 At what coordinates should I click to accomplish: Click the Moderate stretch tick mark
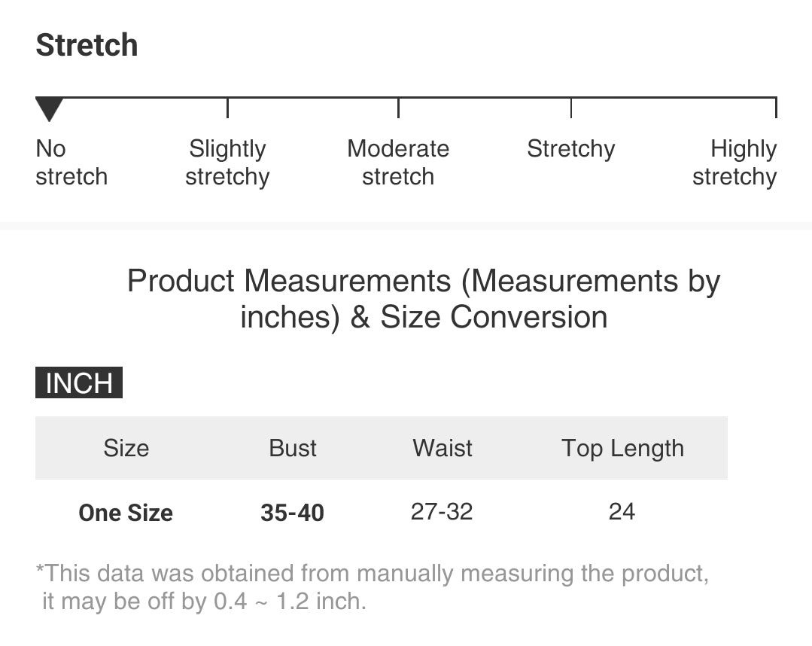click(398, 108)
